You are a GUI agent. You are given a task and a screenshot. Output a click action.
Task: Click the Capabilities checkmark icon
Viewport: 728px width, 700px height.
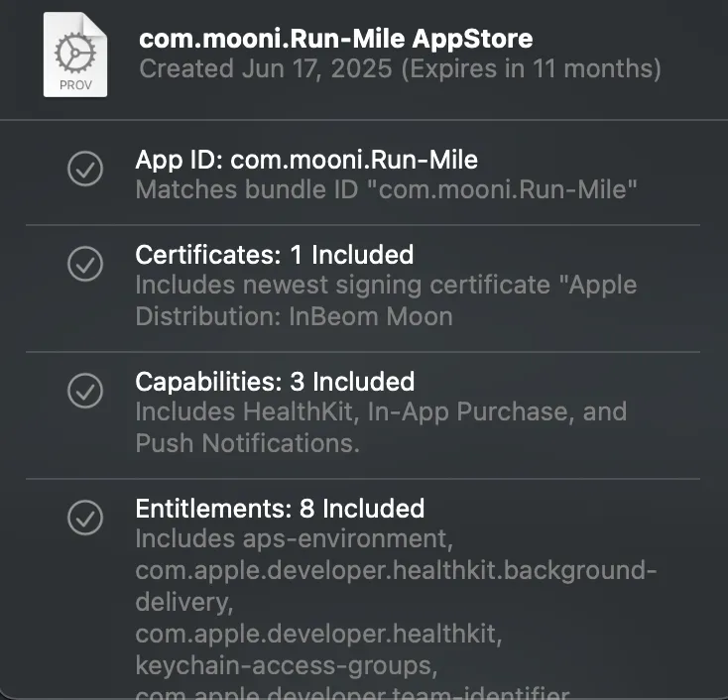point(85,390)
